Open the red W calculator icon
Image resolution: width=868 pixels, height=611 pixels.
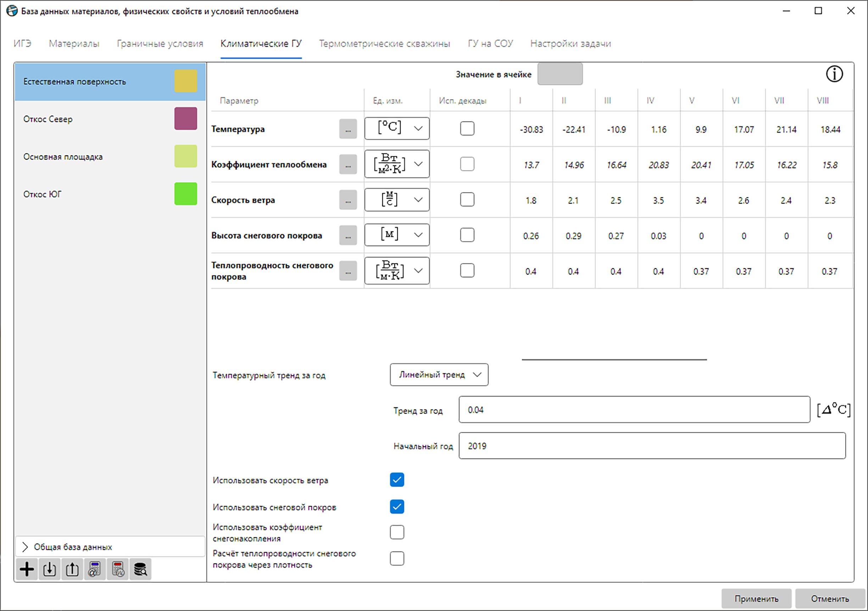[118, 569]
